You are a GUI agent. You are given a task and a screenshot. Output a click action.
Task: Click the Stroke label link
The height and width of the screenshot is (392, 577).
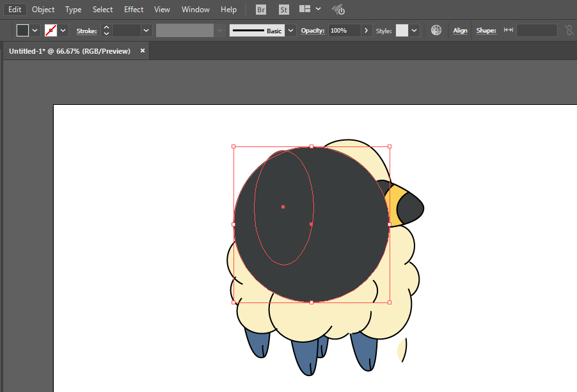click(x=86, y=31)
